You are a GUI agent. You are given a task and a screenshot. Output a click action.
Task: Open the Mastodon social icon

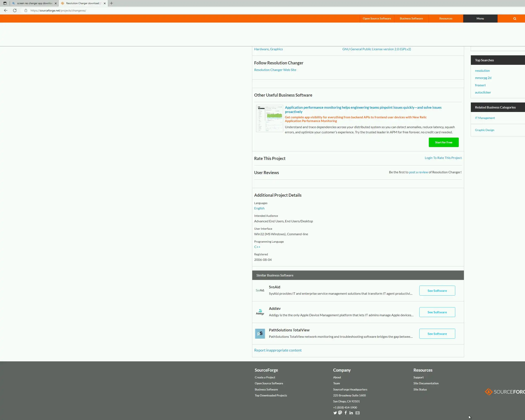click(x=340, y=413)
